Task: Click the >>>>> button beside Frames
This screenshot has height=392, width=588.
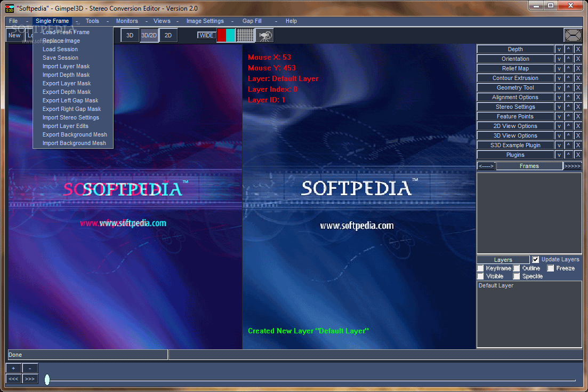Action: (573, 166)
